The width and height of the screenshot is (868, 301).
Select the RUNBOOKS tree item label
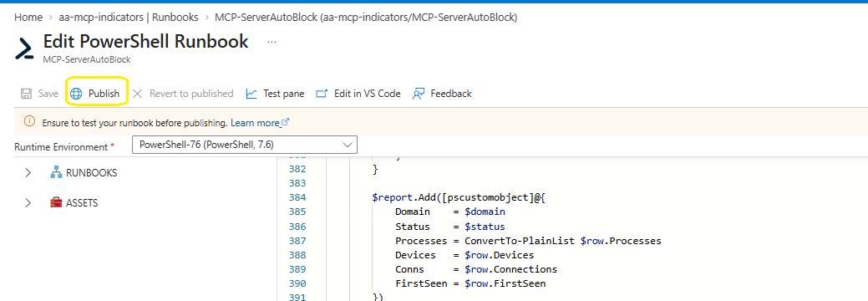pyautogui.click(x=92, y=173)
